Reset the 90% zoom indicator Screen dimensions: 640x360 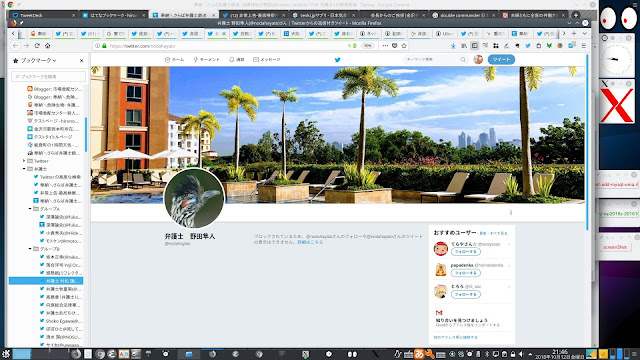pos(368,46)
